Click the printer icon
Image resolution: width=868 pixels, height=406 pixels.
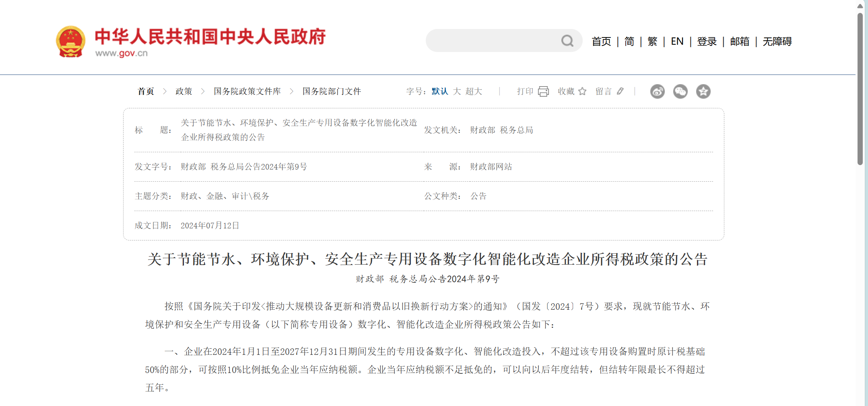pos(543,91)
